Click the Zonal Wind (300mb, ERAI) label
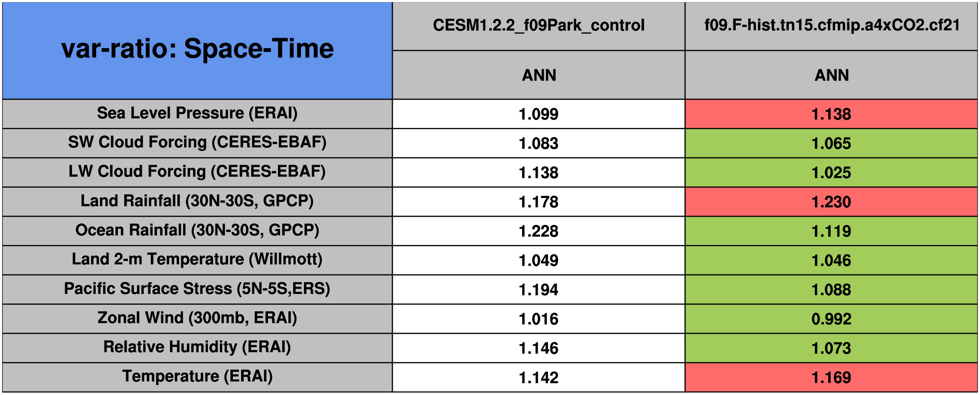Image resolution: width=980 pixels, height=395 pixels. pyautogui.click(x=197, y=318)
